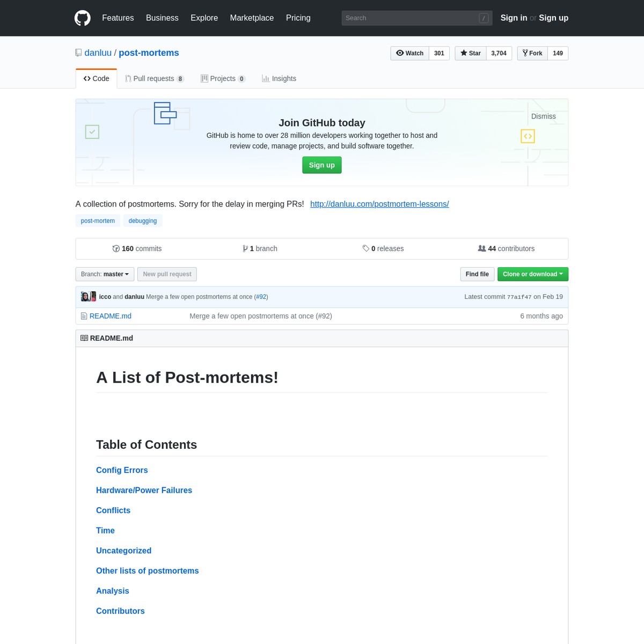View the 1 branch list
644x644 pixels.
tap(260, 248)
